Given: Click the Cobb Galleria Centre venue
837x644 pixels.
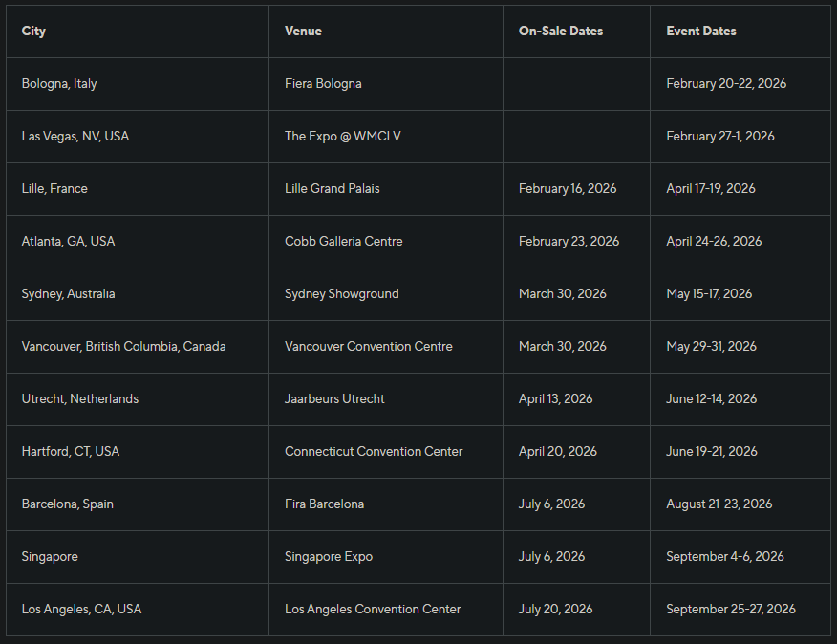Looking at the screenshot, I should (x=344, y=241).
